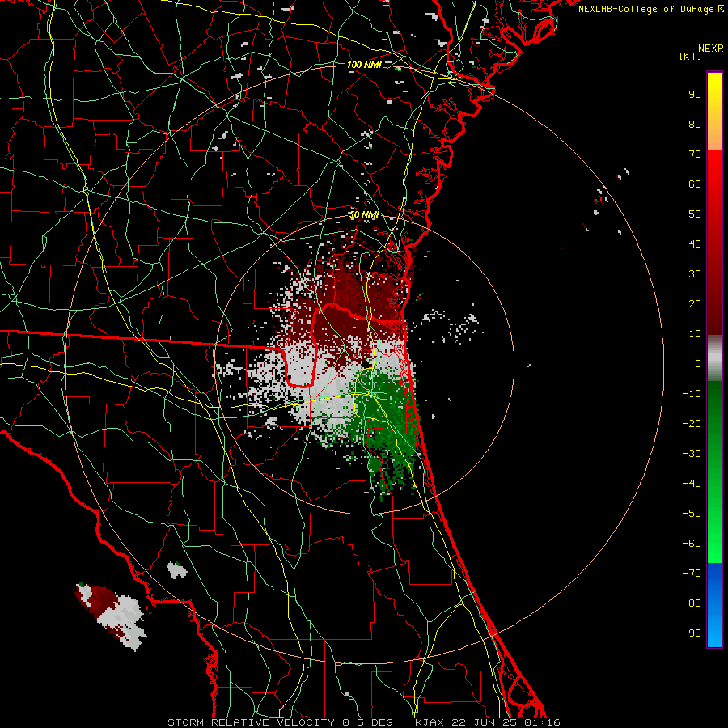This screenshot has height=728, width=728.
Task: Select the 60 value on velocity scale
Action: click(695, 184)
